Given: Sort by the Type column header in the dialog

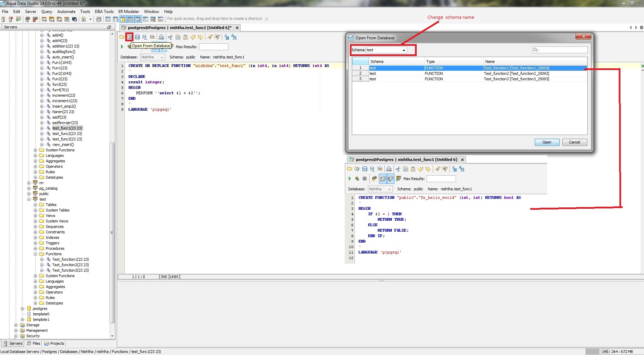Looking at the screenshot, I should [x=454, y=62].
